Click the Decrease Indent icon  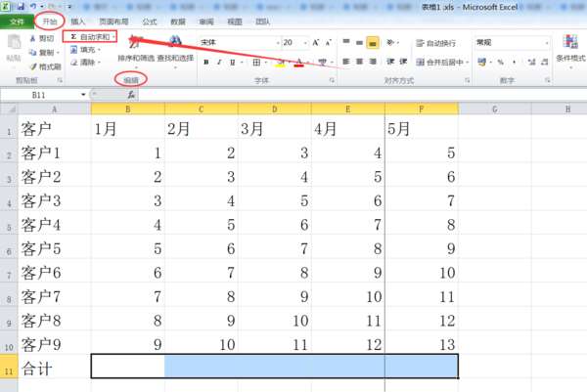pyautogui.click(x=390, y=62)
